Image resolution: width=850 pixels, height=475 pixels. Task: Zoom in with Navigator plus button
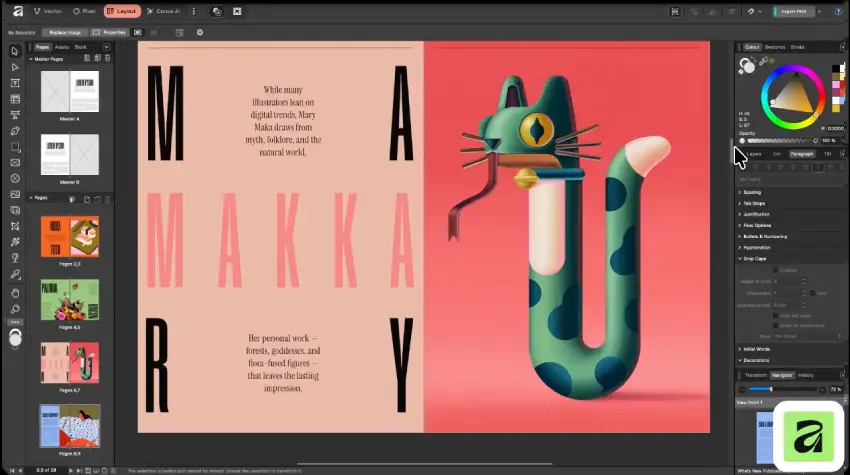click(822, 390)
